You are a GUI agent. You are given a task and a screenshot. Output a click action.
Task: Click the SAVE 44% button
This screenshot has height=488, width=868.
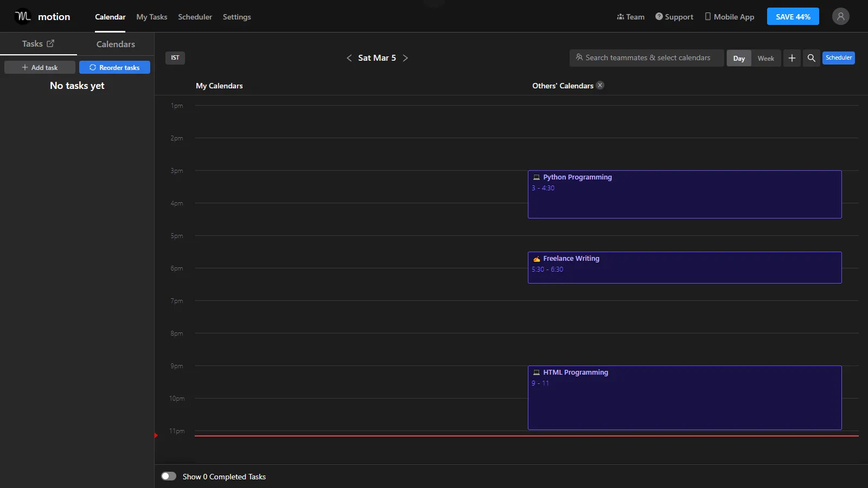tap(793, 16)
